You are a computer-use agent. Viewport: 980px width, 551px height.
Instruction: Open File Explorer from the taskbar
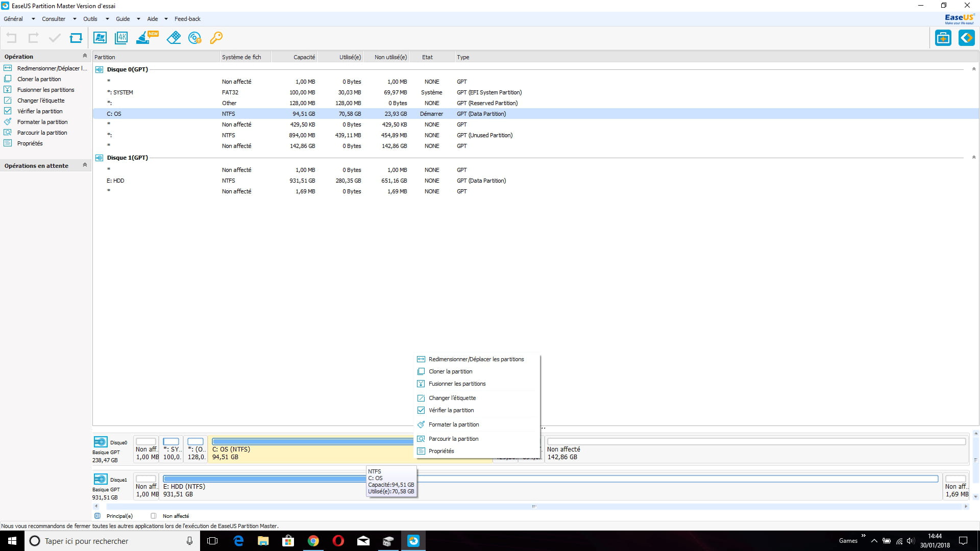tap(263, 541)
